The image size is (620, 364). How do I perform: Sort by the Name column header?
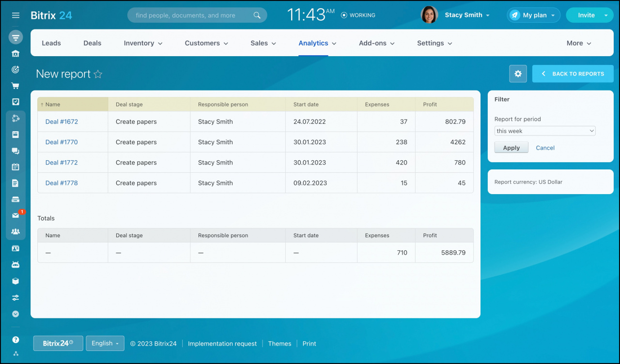(x=73, y=104)
